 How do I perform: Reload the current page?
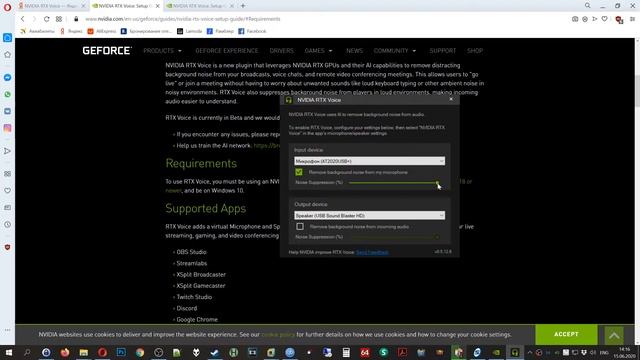tap(47, 19)
